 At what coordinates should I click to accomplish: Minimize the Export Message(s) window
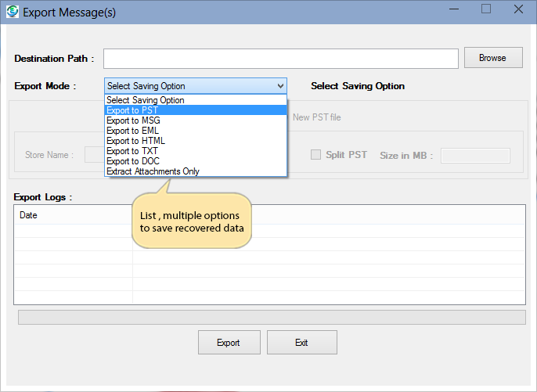453,9
